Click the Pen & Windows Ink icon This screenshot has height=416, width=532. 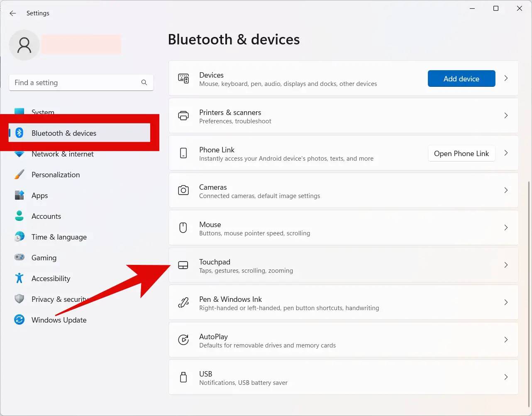(x=183, y=303)
